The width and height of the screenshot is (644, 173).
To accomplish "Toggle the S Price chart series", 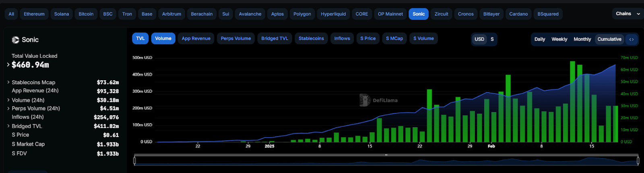I will tap(368, 39).
